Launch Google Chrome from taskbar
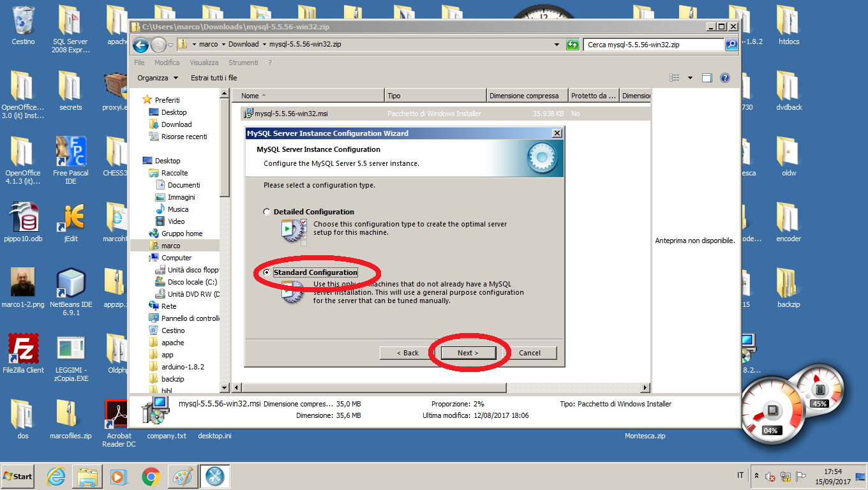868x490 pixels. point(151,477)
